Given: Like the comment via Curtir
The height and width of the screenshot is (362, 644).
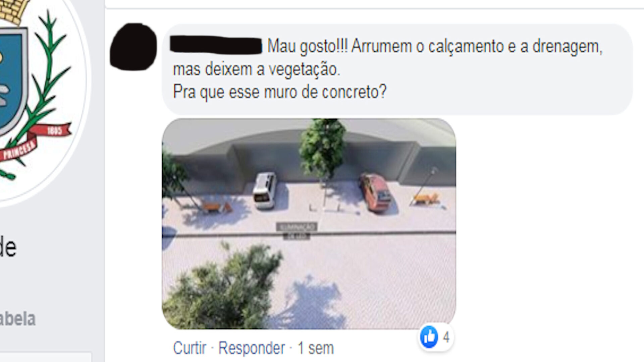Looking at the screenshot, I should click(x=190, y=348).
